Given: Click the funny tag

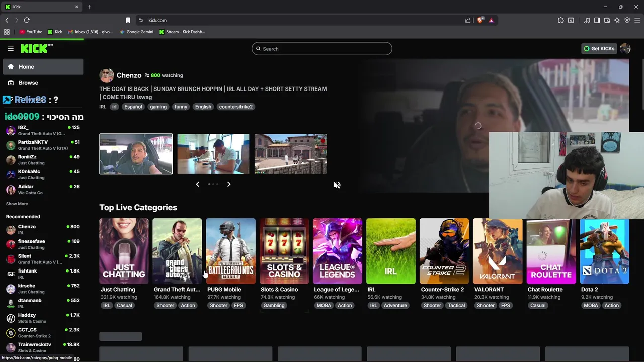Looking at the screenshot, I should [x=181, y=107].
